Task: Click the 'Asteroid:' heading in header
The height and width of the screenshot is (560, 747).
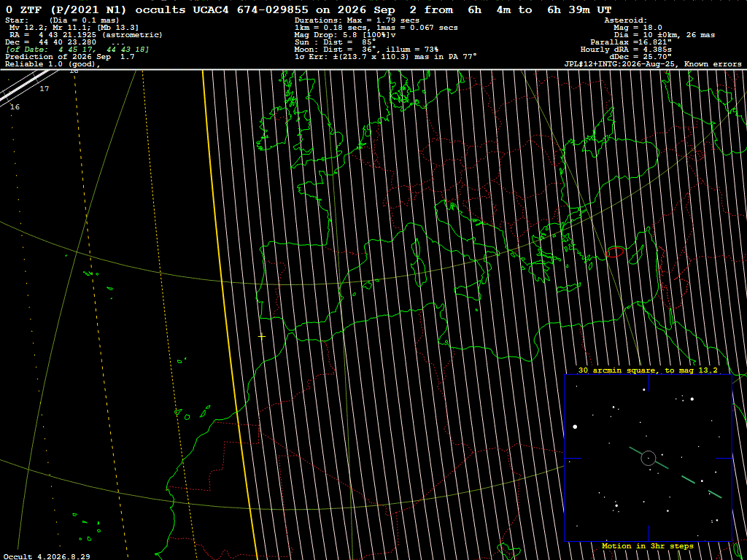Action: point(625,20)
